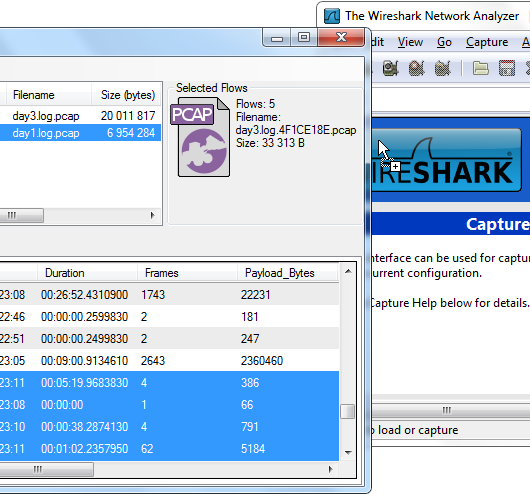The height and width of the screenshot is (496, 530).
Task: Select the flow with duration 00:09:00.9134610
Action: (x=169, y=360)
